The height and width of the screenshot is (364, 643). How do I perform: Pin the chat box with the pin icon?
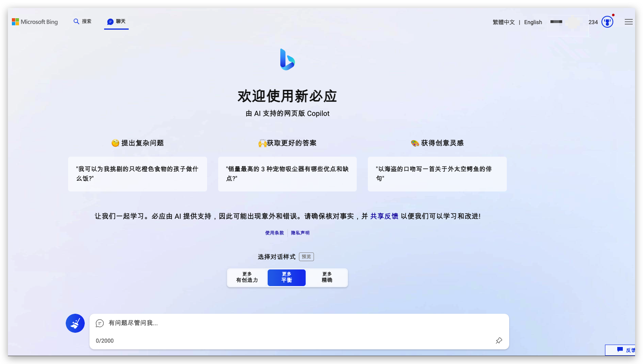click(x=499, y=340)
